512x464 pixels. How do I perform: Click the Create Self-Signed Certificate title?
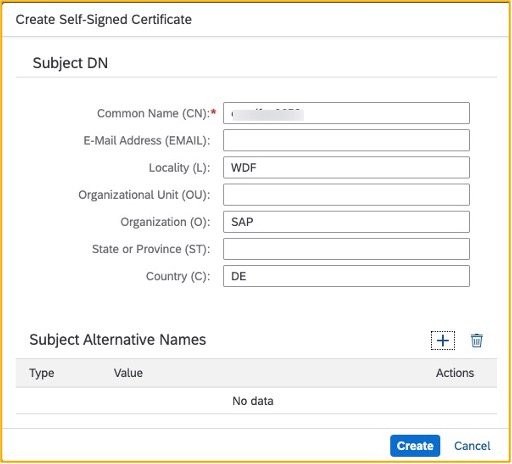coord(104,19)
